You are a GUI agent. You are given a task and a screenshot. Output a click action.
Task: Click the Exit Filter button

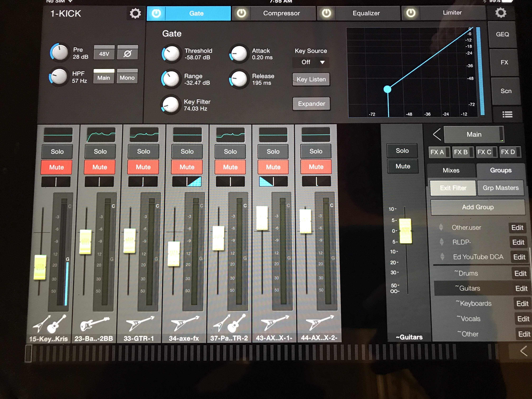click(453, 188)
